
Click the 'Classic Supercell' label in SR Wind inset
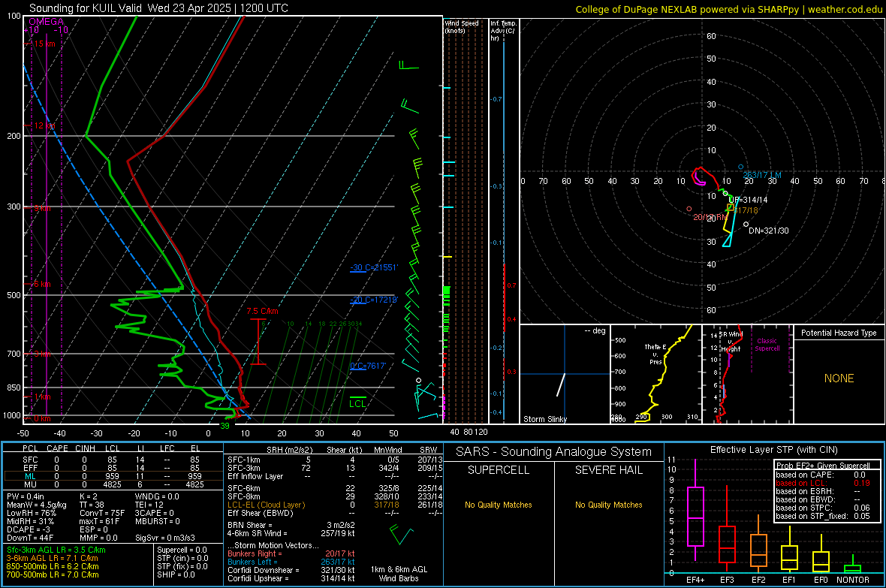pyautogui.click(x=767, y=345)
